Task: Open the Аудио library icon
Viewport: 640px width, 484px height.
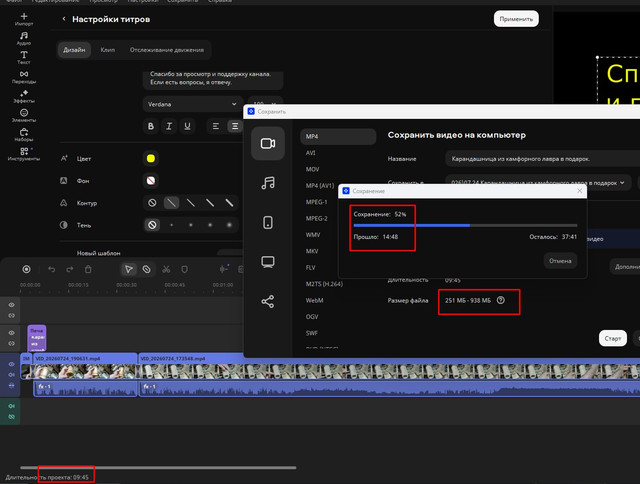Action: tap(24, 38)
